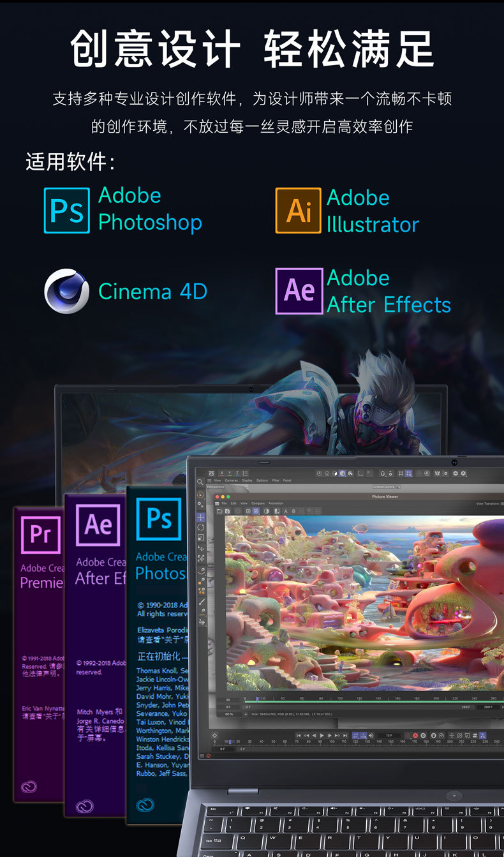Click the 60 % zoom field in Picture Viewer

pyautogui.click(x=229, y=713)
